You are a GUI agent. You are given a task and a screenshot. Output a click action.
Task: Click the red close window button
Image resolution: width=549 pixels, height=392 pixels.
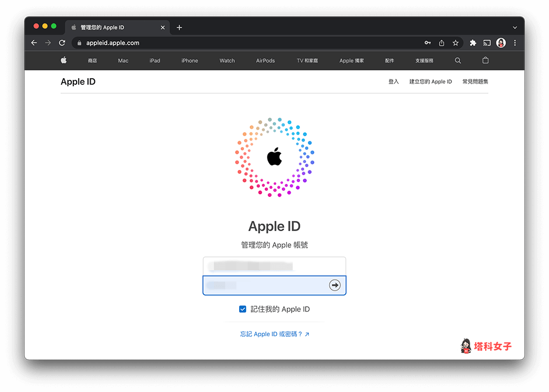pyautogui.click(x=36, y=26)
